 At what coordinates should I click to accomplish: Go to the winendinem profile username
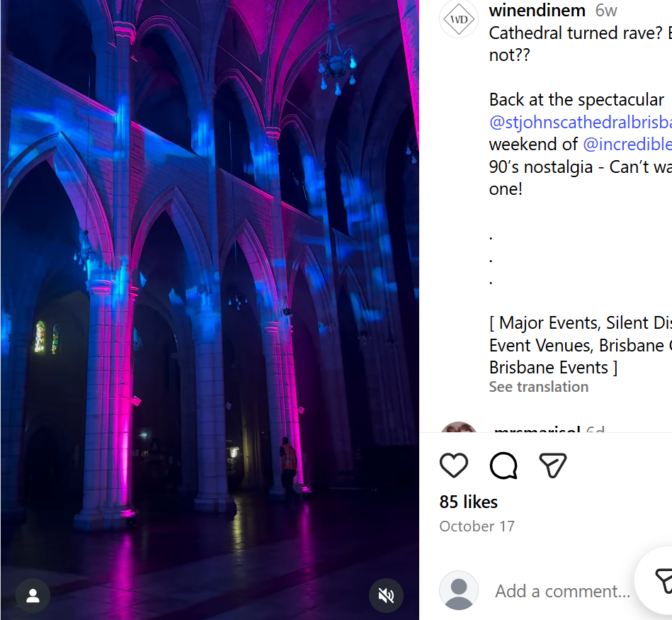click(537, 11)
